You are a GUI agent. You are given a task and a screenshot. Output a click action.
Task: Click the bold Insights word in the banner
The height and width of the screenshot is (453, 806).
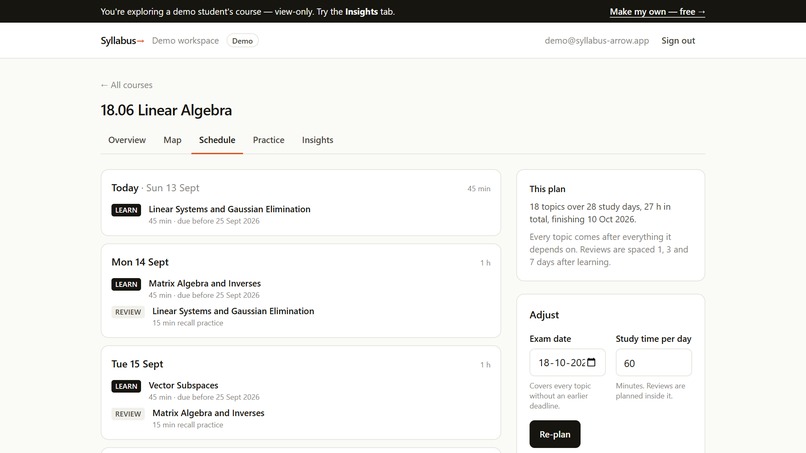[x=361, y=11]
